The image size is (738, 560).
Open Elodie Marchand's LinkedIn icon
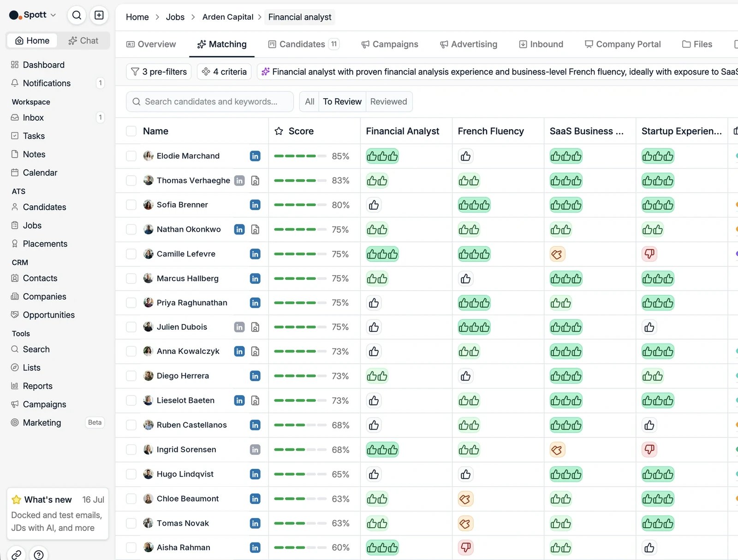(x=255, y=156)
